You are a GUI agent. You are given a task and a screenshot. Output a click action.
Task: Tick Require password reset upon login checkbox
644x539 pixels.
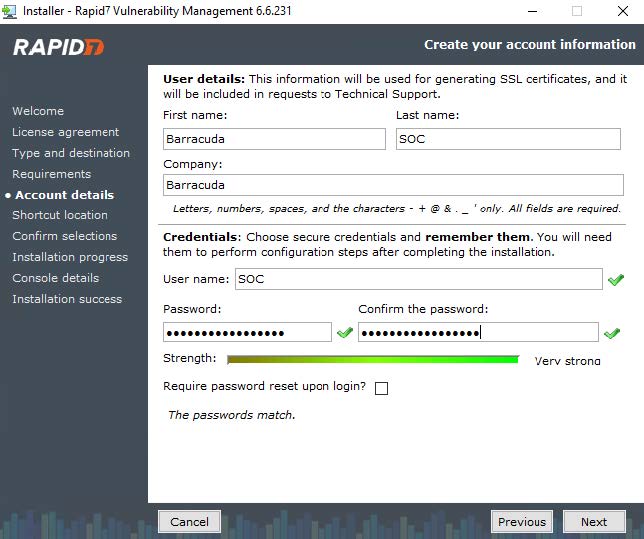pos(381,388)
